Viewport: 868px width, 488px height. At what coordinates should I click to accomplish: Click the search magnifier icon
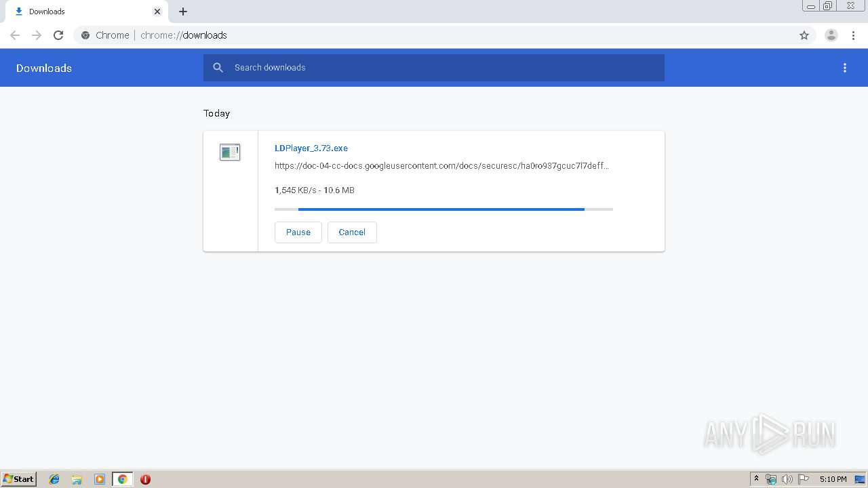[218, 68]
